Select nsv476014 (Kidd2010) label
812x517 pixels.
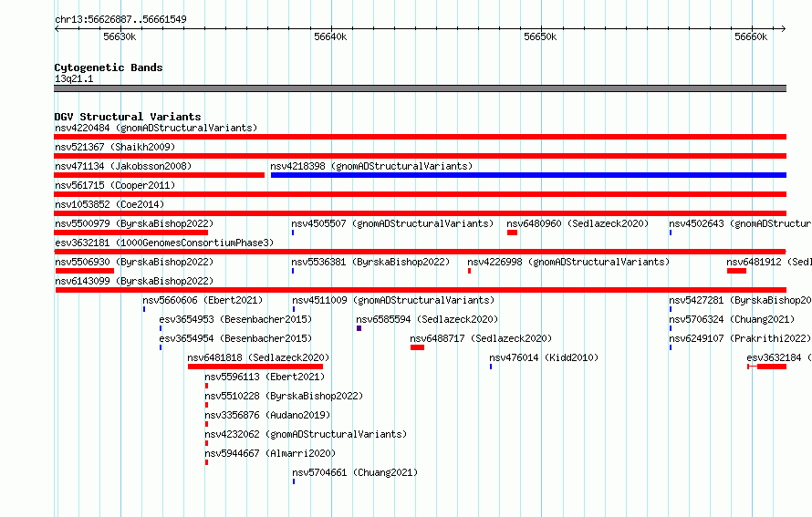pos(544,357)
